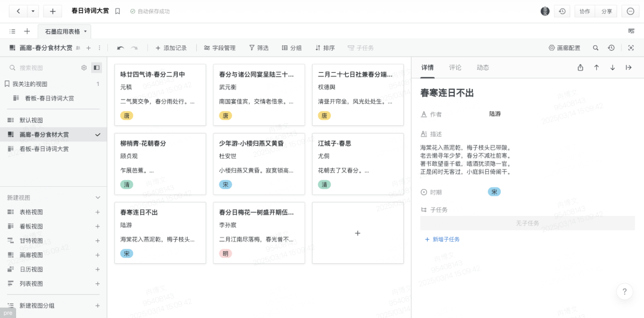
Task: Switch to the 动态 tab
Action: [482, 67]
